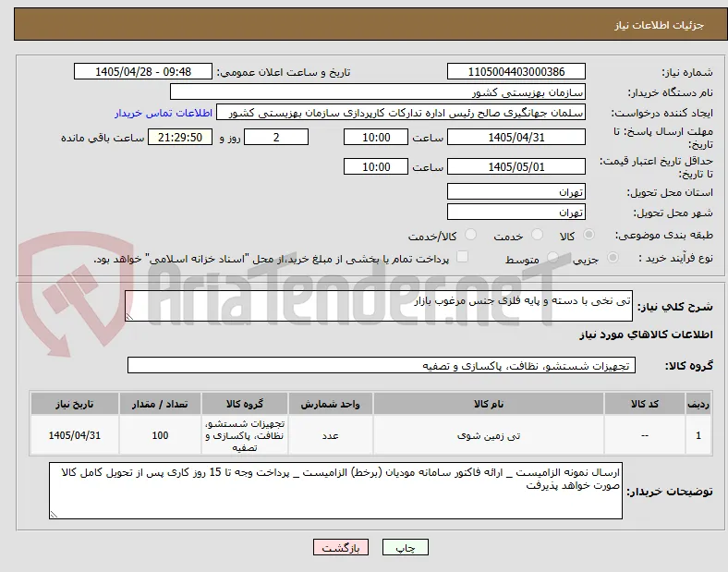728x572 pixels.
Task: Select the خدمت radio button
Action: click(x=537, y=235)
